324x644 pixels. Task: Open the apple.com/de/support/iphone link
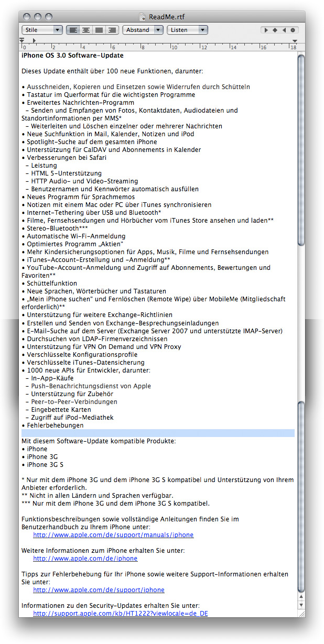click(x=99, y=590)
